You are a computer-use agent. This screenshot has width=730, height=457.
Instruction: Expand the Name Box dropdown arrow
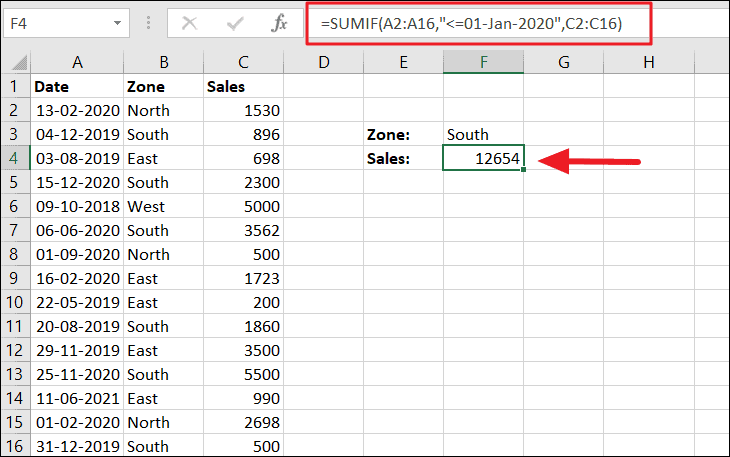coord(118,22)
